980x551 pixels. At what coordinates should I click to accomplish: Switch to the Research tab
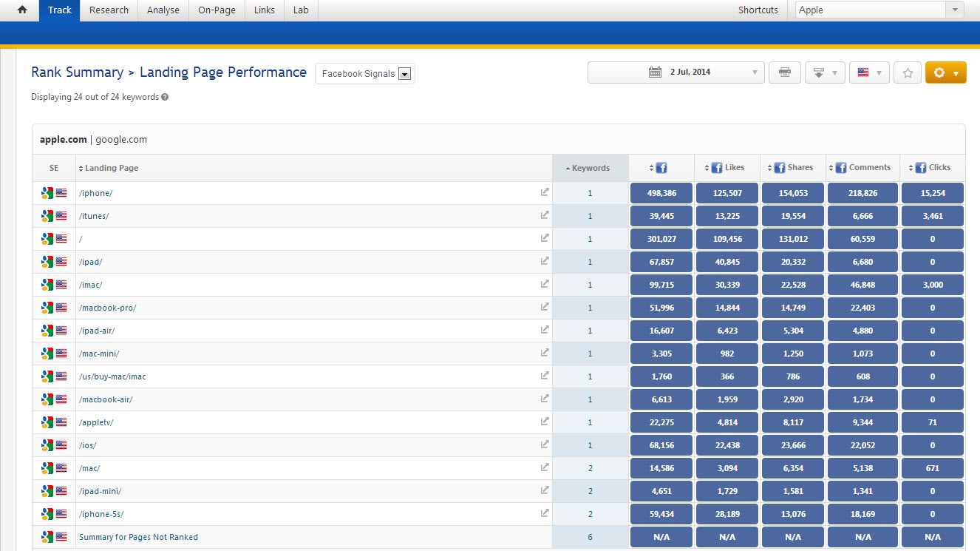[x=109, y=10]
